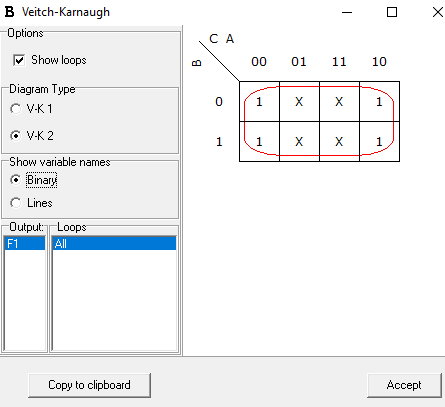445x407 pixels.
Task: Click the B application icon in title bar
Action: pyautogui.click(x=9, y=12)
